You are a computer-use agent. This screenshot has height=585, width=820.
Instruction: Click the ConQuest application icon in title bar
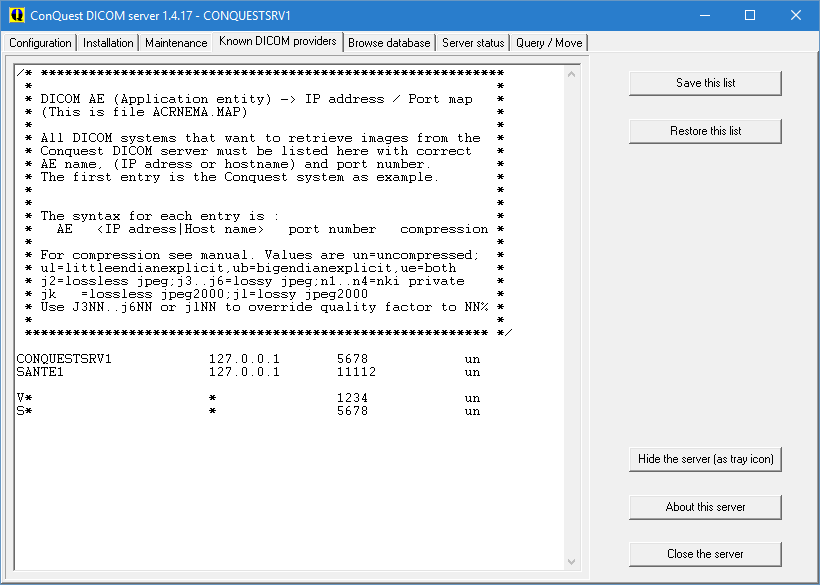click(x=14, y=15)
